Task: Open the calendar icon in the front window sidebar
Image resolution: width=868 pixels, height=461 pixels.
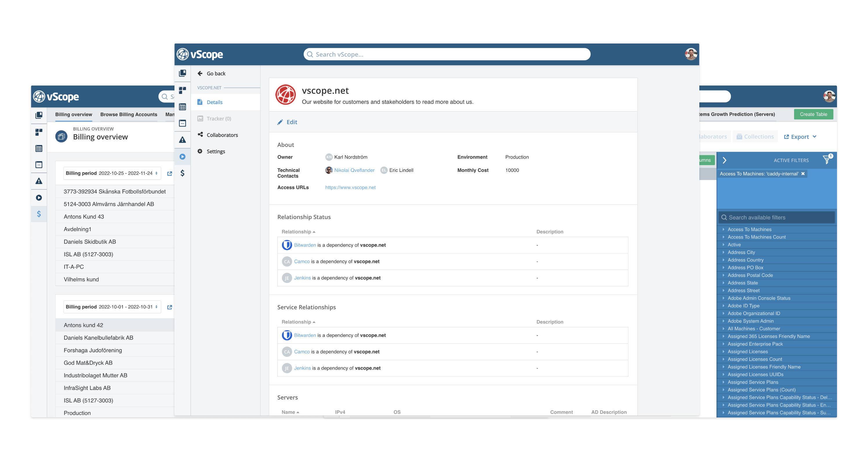Action: [x=182, y=123]
